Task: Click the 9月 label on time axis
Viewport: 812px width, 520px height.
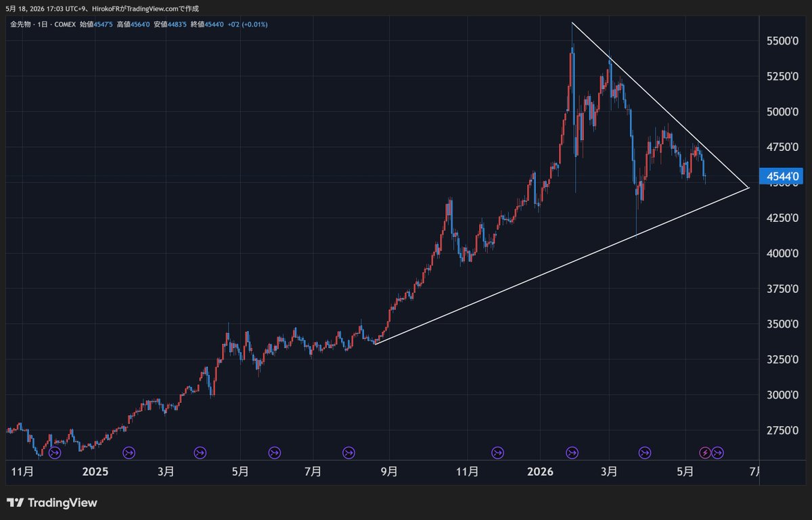Action: coord(388,471)
